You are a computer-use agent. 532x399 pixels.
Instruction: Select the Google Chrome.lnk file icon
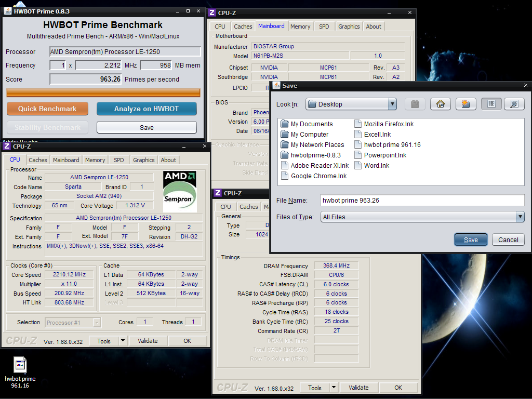tap(285, 176)
